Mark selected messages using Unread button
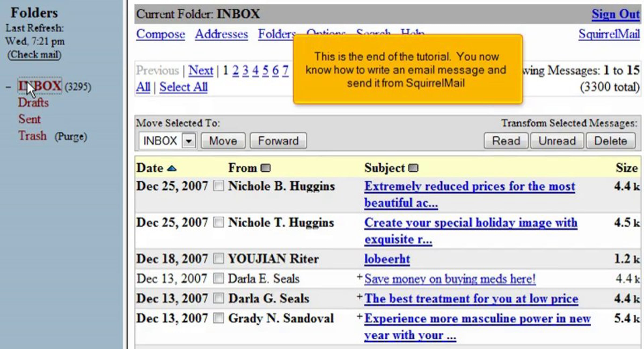Screen dimensions: 644x349 [x=557, y=141]
